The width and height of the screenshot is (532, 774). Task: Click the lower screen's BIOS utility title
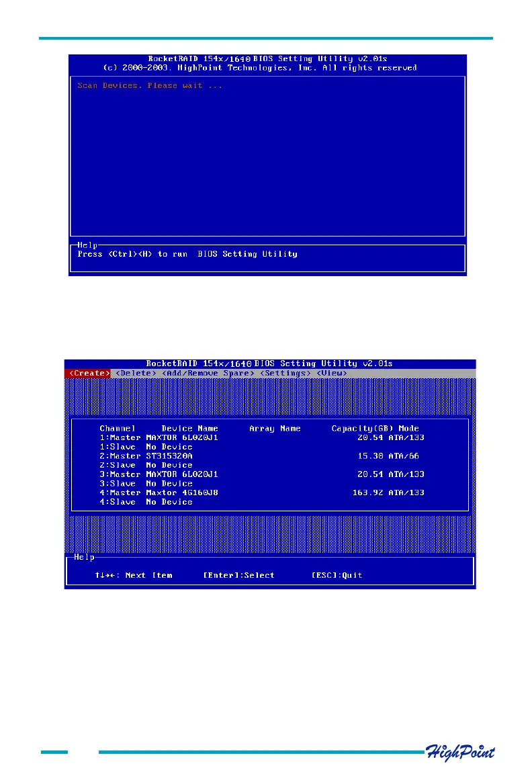(269, 363)
